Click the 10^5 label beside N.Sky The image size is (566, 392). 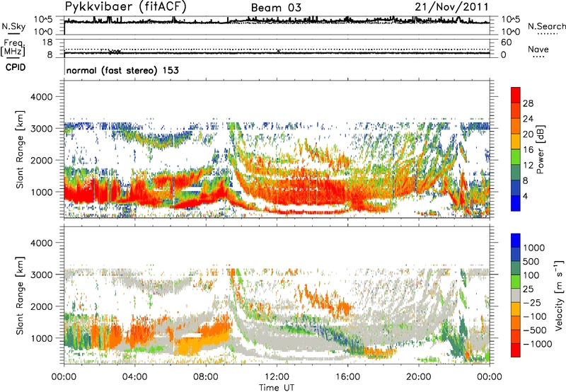tap(43, 20)
